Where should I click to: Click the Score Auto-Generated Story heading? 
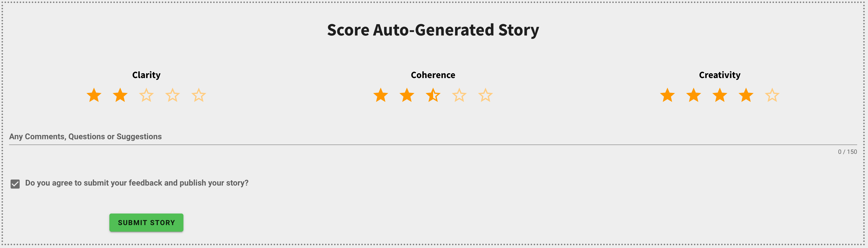point(433,30)
